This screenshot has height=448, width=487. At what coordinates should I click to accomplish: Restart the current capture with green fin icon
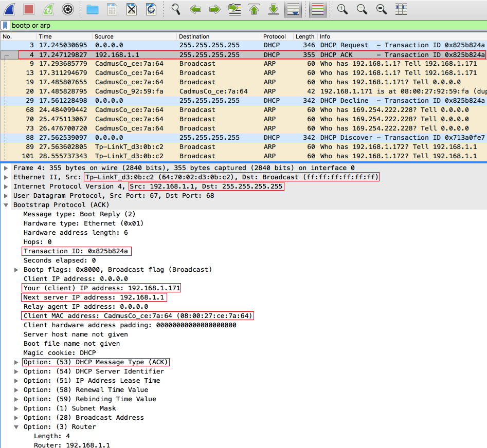pyautogui.click(x=48, y=9)
